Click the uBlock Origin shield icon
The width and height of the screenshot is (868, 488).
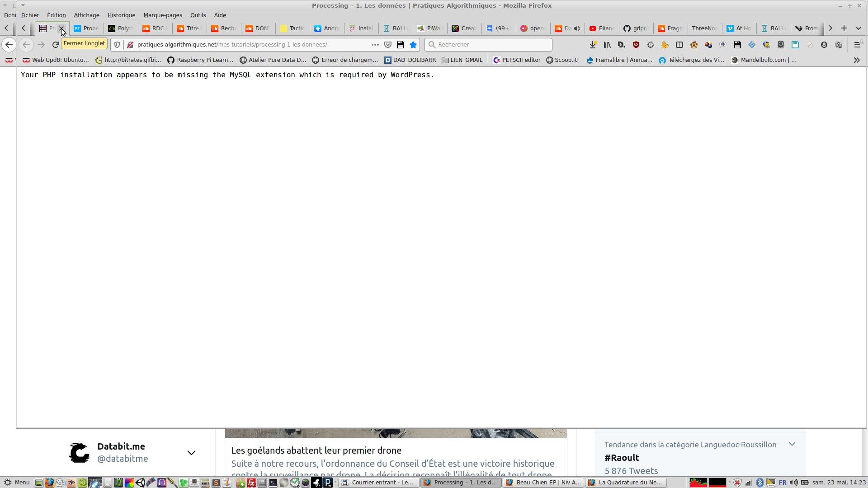pos(636,45)
